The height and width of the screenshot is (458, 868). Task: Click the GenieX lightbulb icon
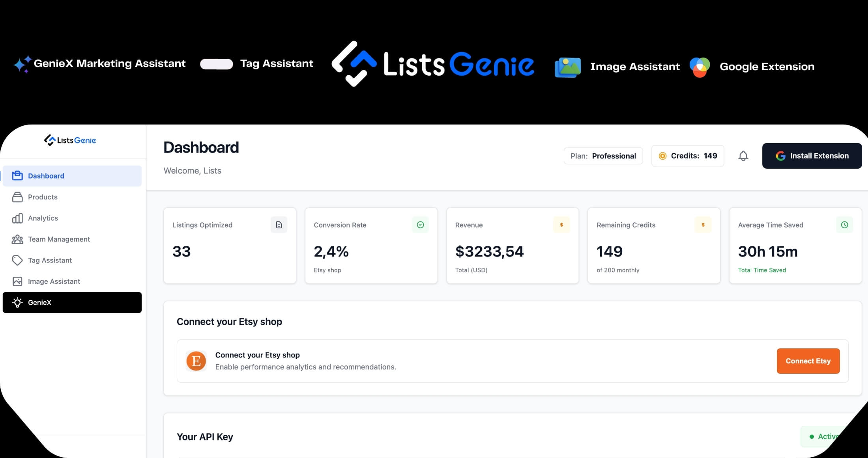tap(18, 302)
